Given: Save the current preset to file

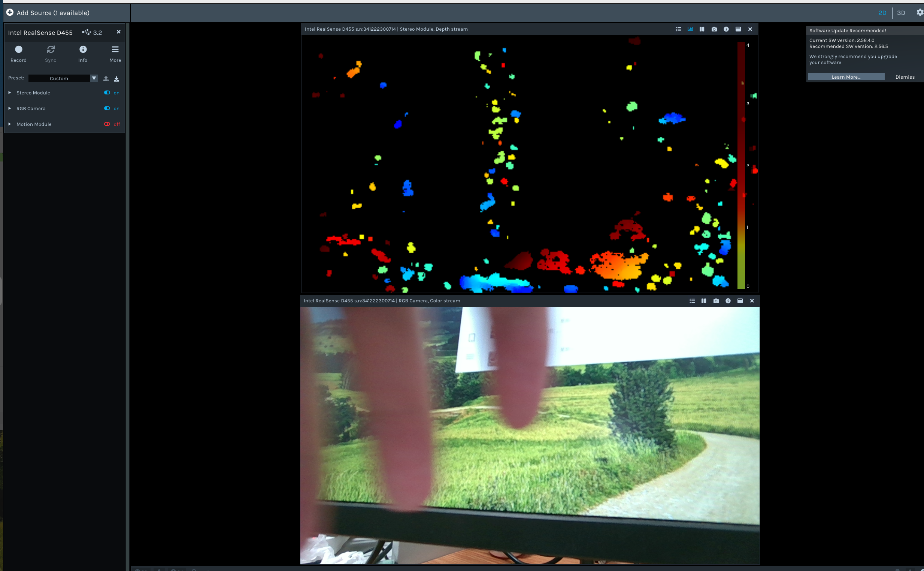Looking at the screenshot, I should pos(116,79).
